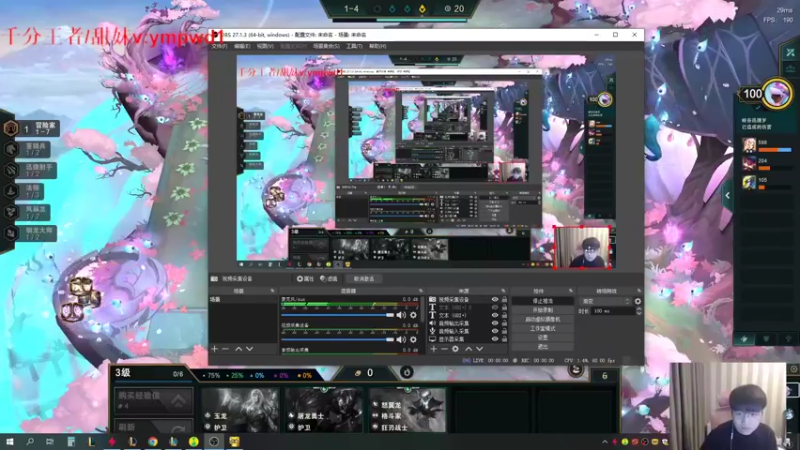Screen dimensions: 800x450
Task: Click the deselect button on the source toolbar
Action: coord(363,279)
